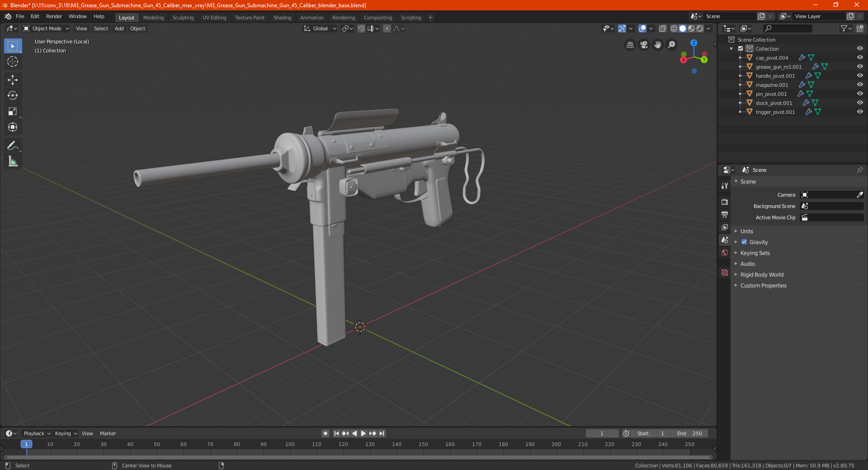This screenshot has width=868, height=470.
Task: Expand the Custom Properties panel
Action: (763, 285)
